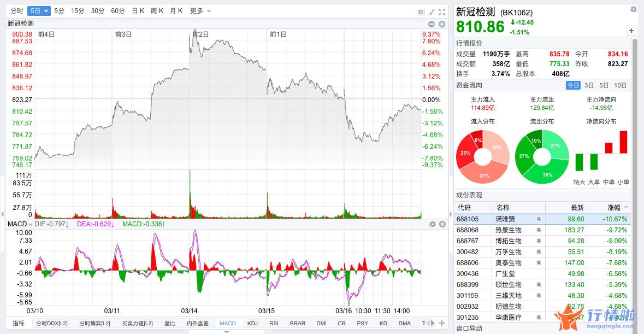
Task: Switch to 周K candlestick chart
Action: click(157, 11)
